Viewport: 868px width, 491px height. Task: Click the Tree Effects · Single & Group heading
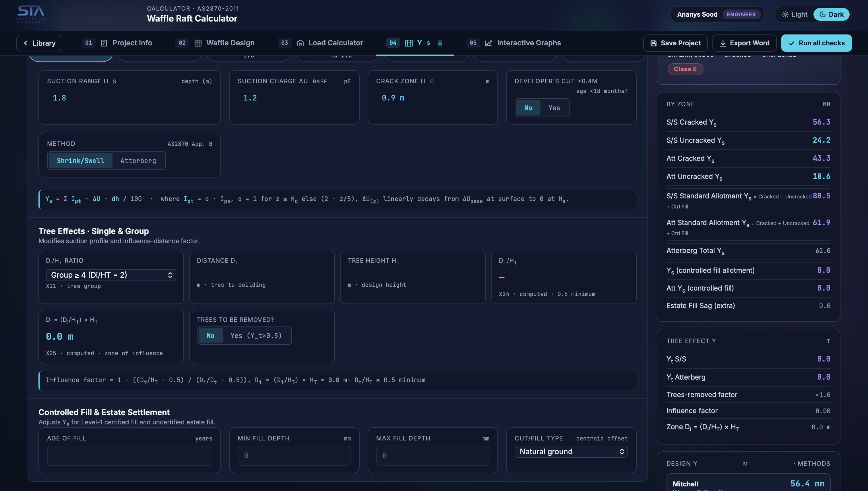pyautogui.click(x=93, y=231)
